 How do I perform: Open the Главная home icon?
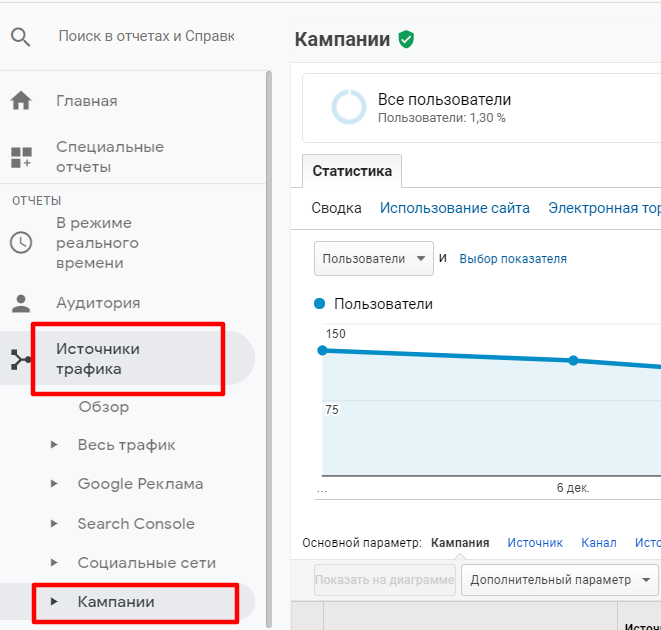click(21, 101)
